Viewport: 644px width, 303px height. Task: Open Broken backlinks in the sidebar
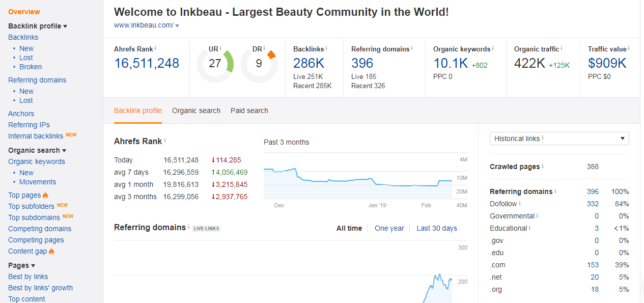[x=31, y=67]
